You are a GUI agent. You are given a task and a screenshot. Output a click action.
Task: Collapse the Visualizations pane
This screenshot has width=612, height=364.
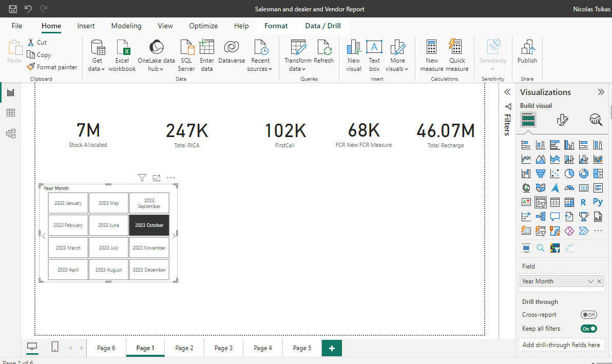point(601,92)
